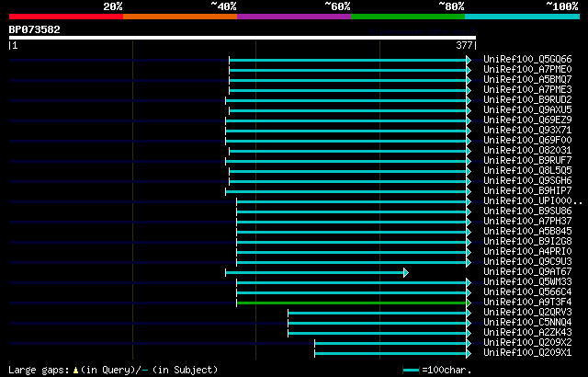The height and width of the screenshot is (377, 588).
Task: Click the UniRef100_B9I2G8 label
Action: 527,242
